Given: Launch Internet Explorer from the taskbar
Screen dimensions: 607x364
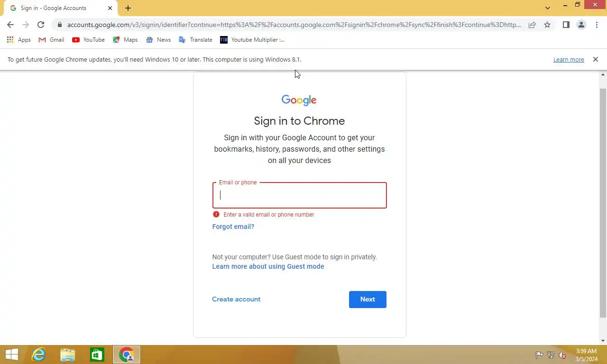Looking at the screenshot, I should point(38,355).
